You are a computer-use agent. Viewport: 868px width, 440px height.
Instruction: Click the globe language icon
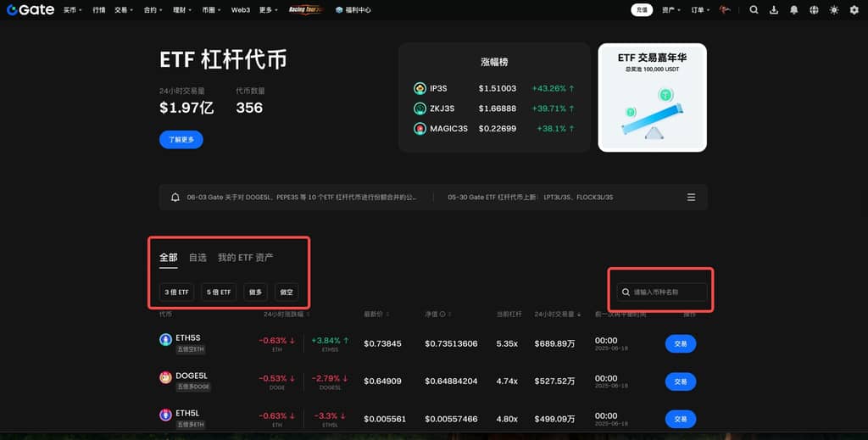click(x=815, y=10)
